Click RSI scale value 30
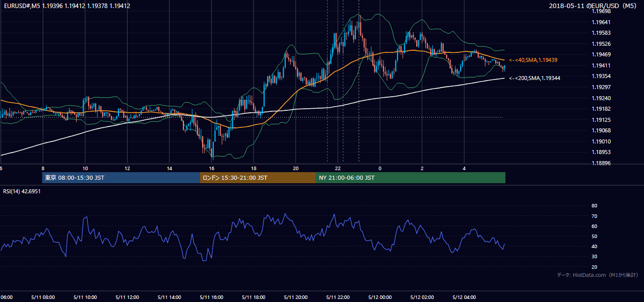This screenshot has height=302, width=644. pyautogui.click(x=594, y=257)
